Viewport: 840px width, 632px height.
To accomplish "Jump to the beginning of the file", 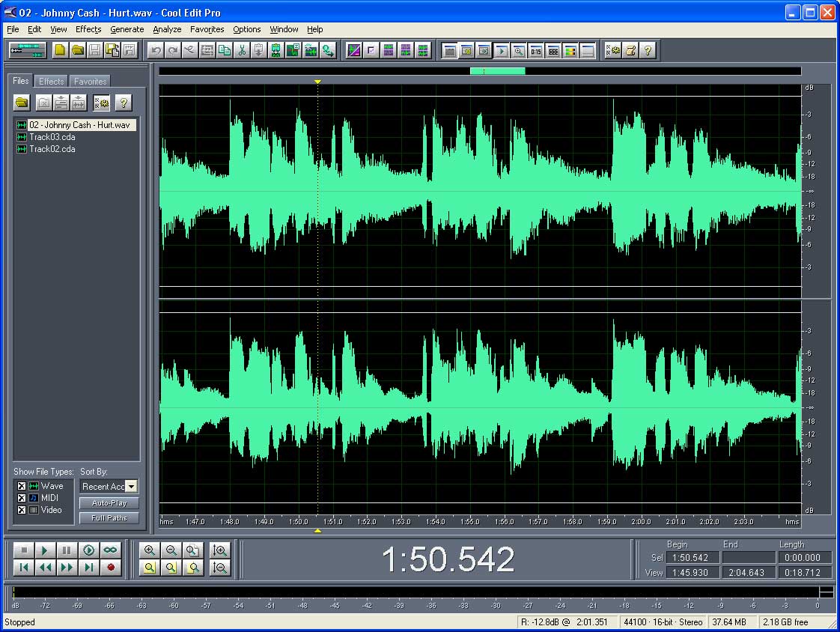I will (23, 567).
